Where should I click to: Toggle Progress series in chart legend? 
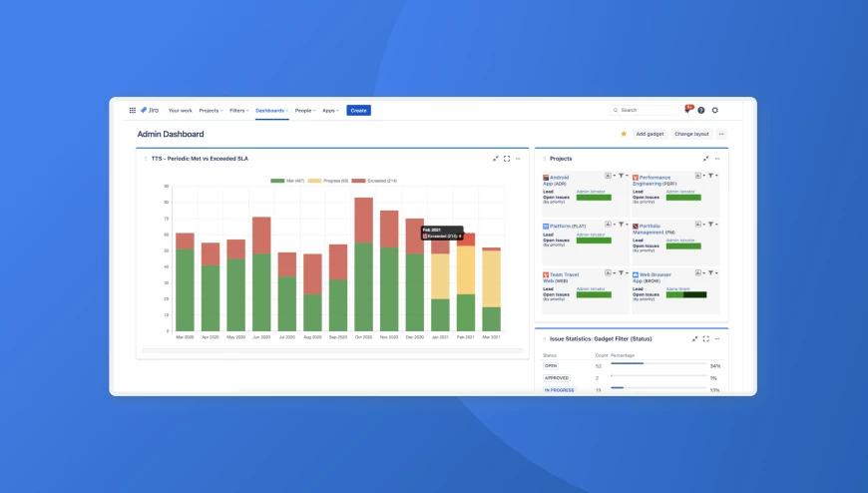327,181
